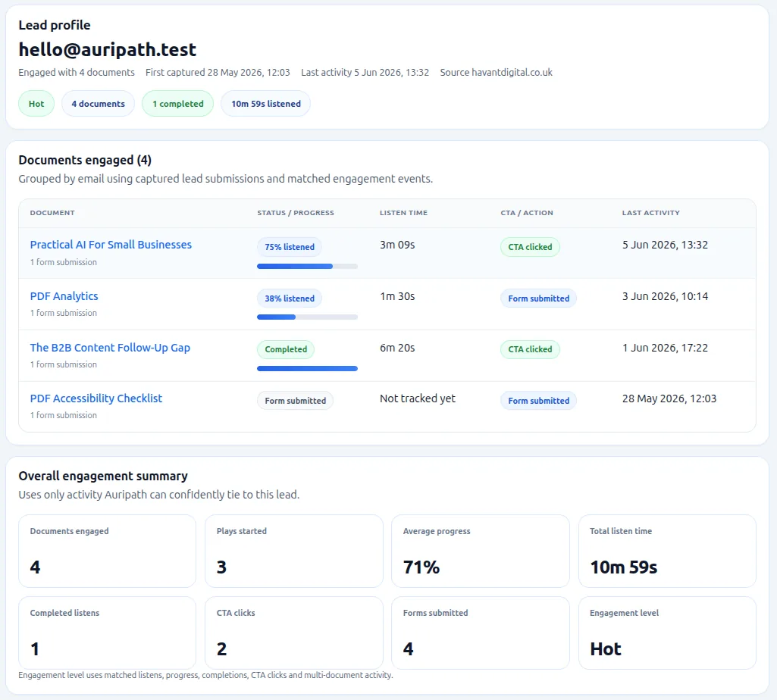This screenshot has width=777, height=700.
Task: Open the PDF Accessibility Checklist link
Action: 96,398
